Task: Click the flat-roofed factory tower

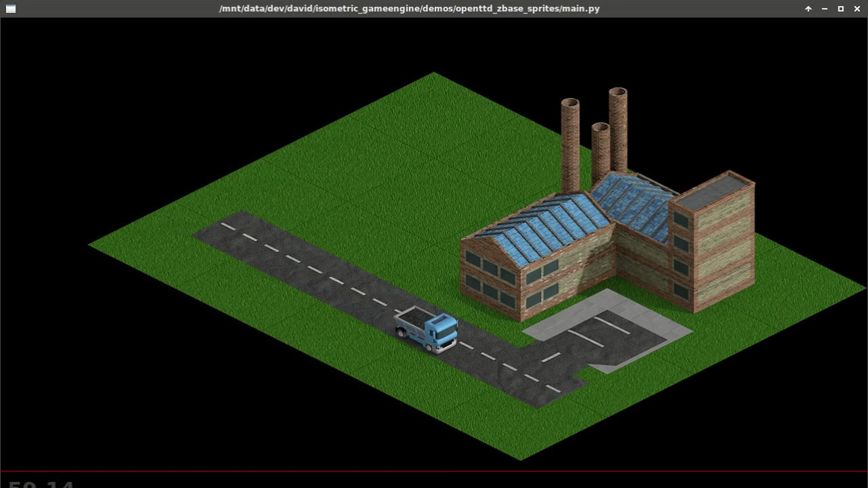Action: point(712,241)
